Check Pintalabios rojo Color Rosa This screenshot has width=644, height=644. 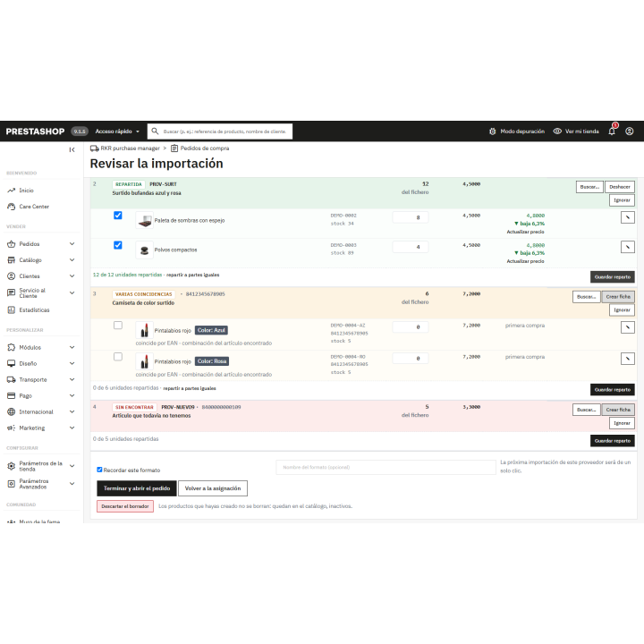[x=118, y=357]
